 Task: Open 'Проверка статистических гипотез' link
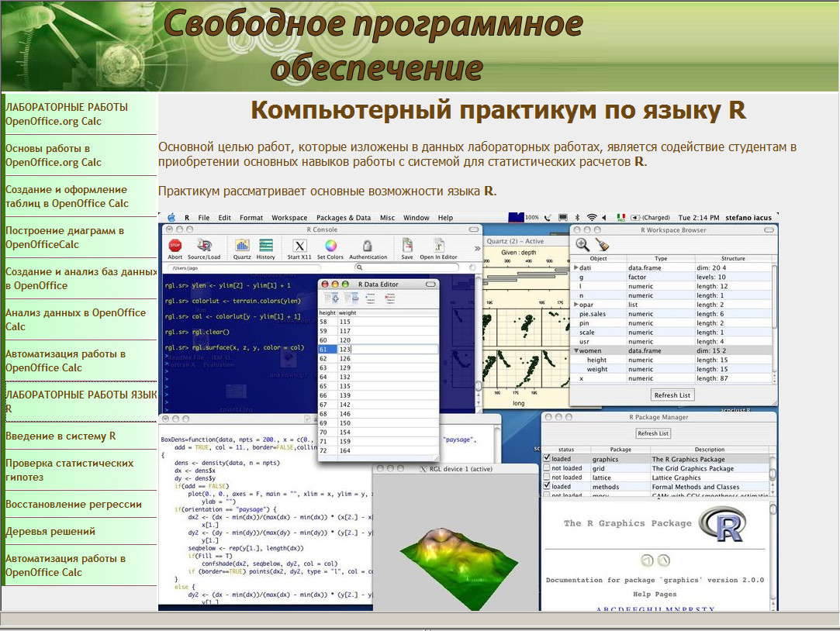click(69, 470)
